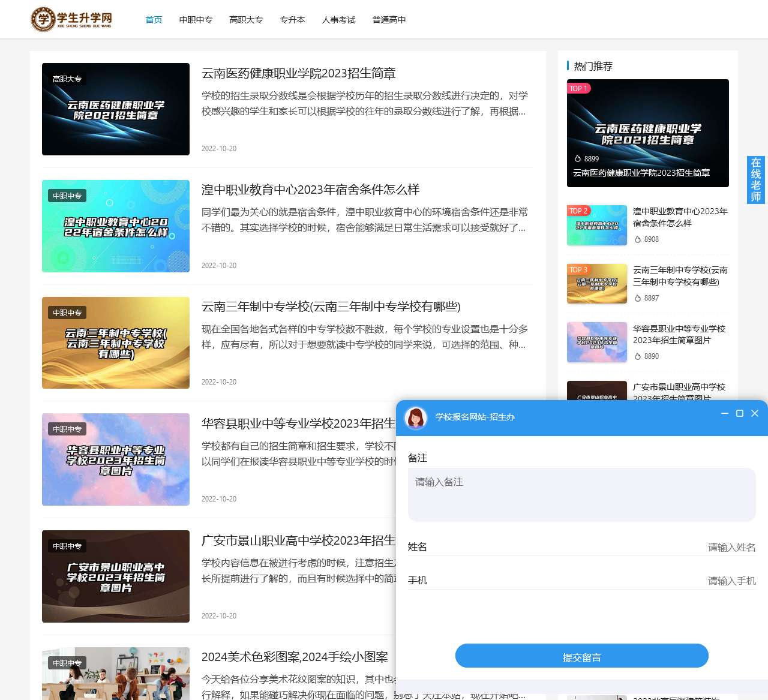Open the TOP 3 thumbnail in 热门推荐
The image size is (768, 700).
coord(597,284)
